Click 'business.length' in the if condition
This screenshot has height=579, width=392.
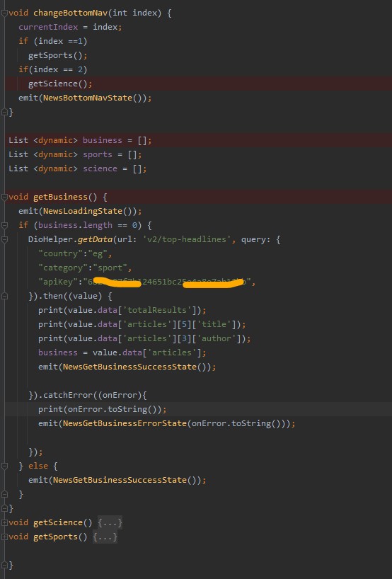pos(75,225)
